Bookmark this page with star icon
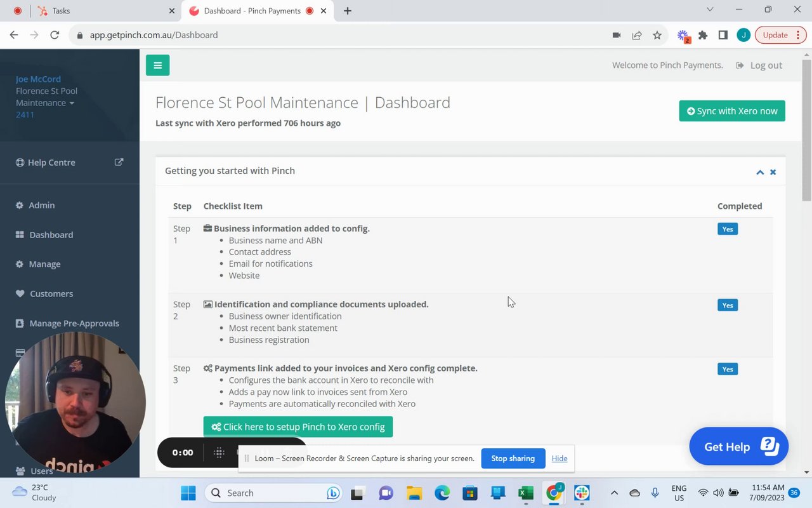 [657, 35]
